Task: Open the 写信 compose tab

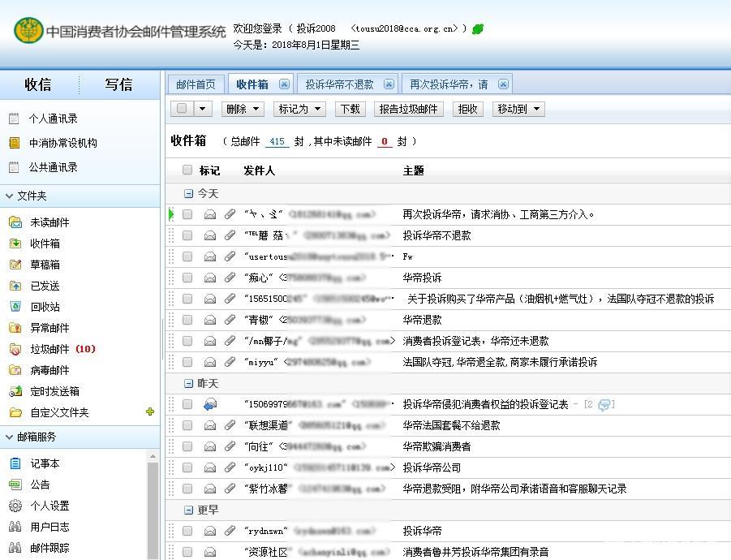Action: tap(119, 84)
